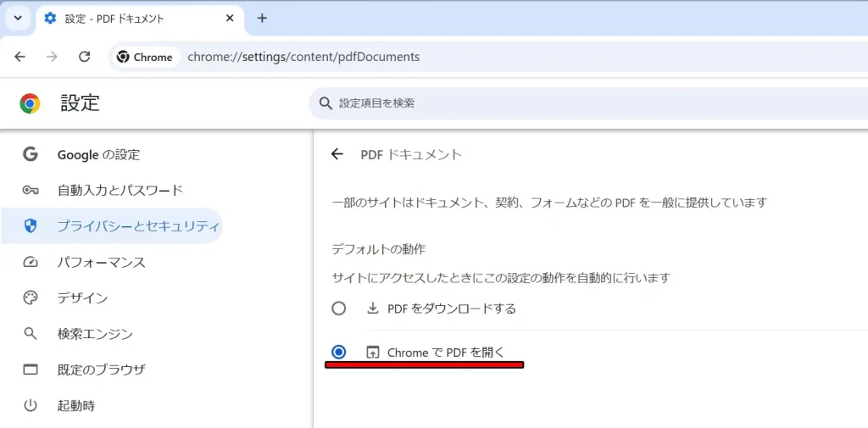The width and height of the screenshot is (868, 428).
Task: Go back using the arrow beside PDF ドキュメント
Action: tap(337, 154)
